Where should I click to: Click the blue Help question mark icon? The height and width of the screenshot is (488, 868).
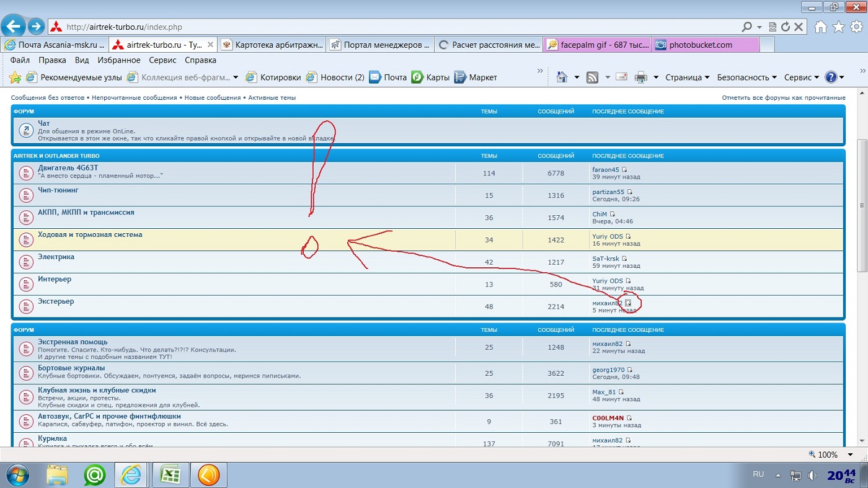[831, 78]
